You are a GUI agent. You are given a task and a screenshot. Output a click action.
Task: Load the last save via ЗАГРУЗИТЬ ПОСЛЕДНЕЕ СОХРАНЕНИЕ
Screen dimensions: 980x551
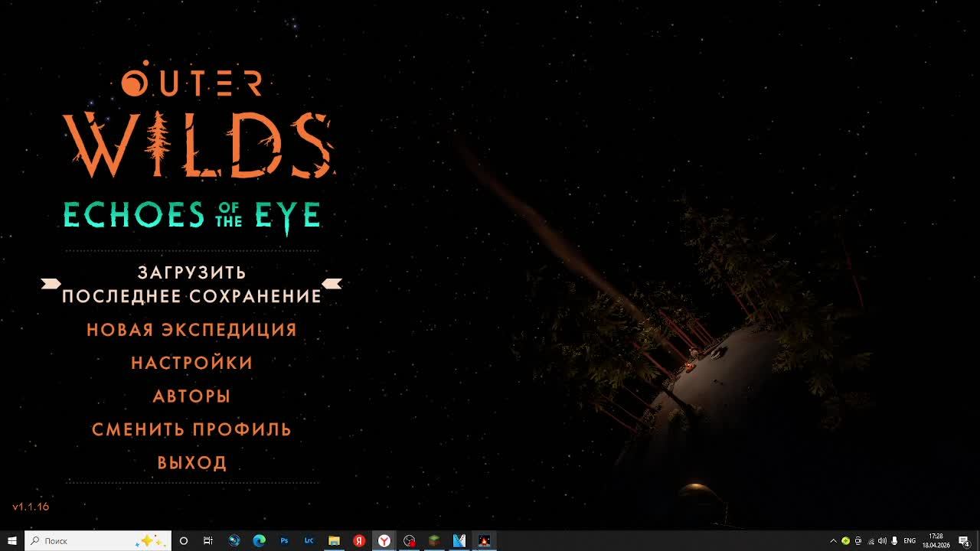[191, 284]
